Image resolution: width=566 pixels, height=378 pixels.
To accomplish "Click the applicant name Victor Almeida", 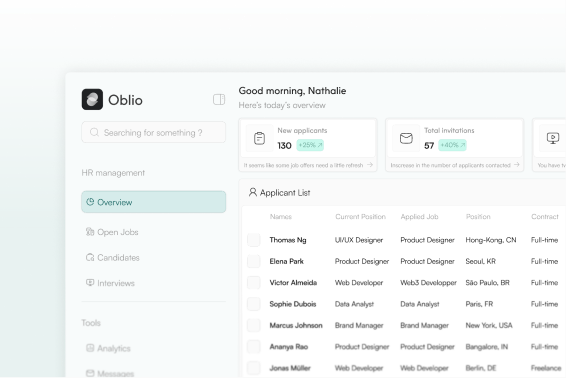I will coord(293,282).
